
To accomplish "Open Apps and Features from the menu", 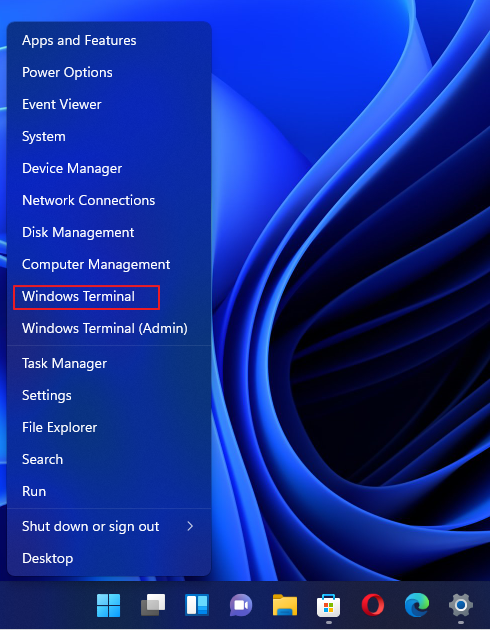I will (109, 41).
